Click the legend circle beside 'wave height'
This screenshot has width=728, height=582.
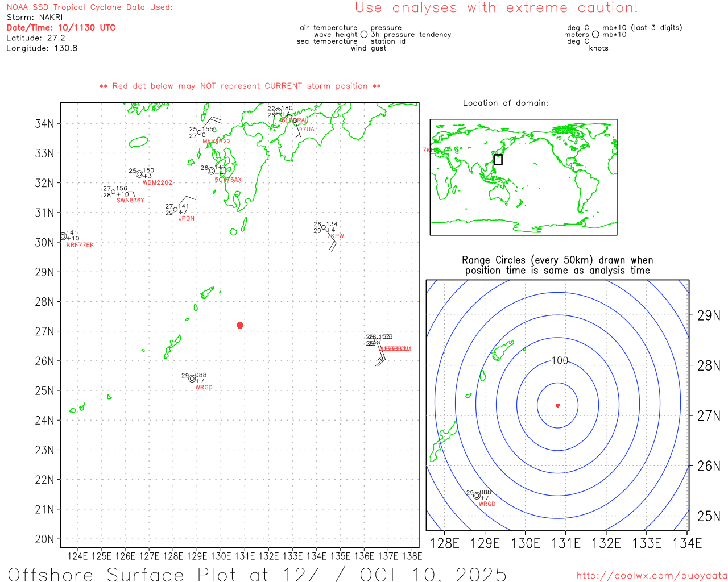[364, 35]
